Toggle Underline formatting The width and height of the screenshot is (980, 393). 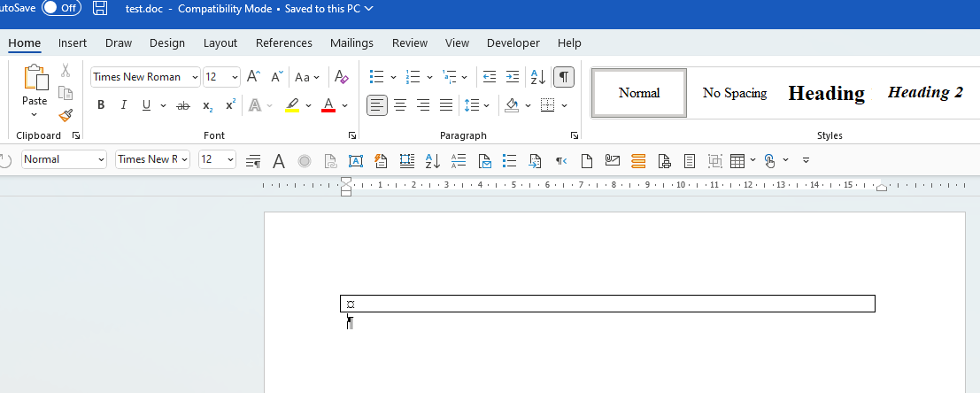(146, 105)
